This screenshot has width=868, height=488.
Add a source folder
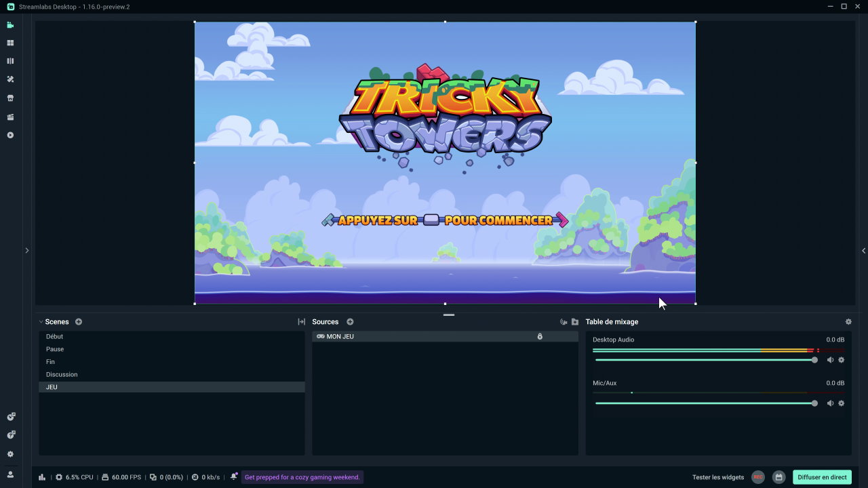click(575, 322)
